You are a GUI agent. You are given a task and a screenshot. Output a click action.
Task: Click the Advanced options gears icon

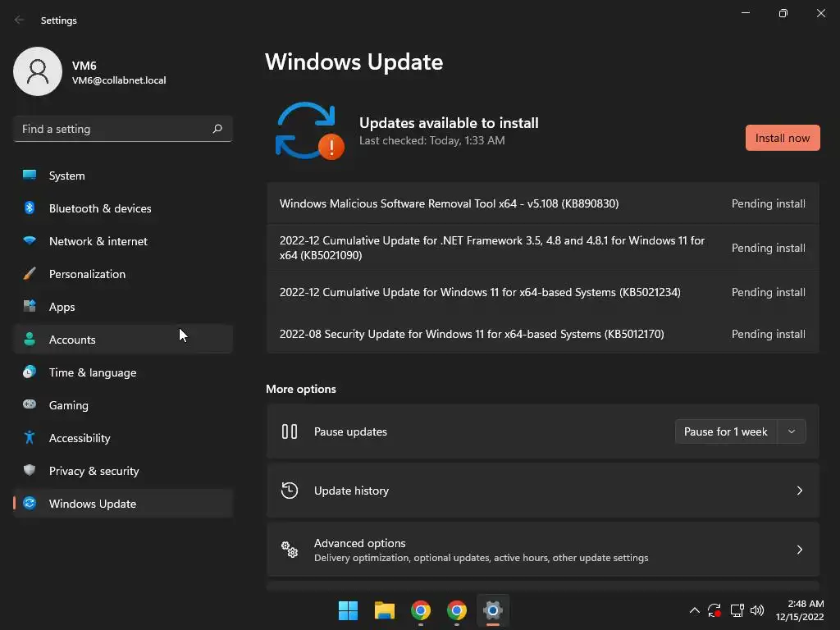pyautogui.click(x=290, y=549)
